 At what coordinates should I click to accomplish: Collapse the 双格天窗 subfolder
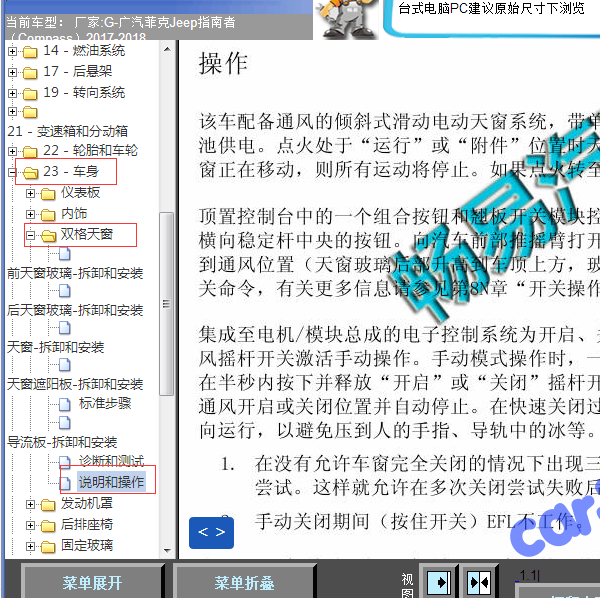[x=30, y=235]
